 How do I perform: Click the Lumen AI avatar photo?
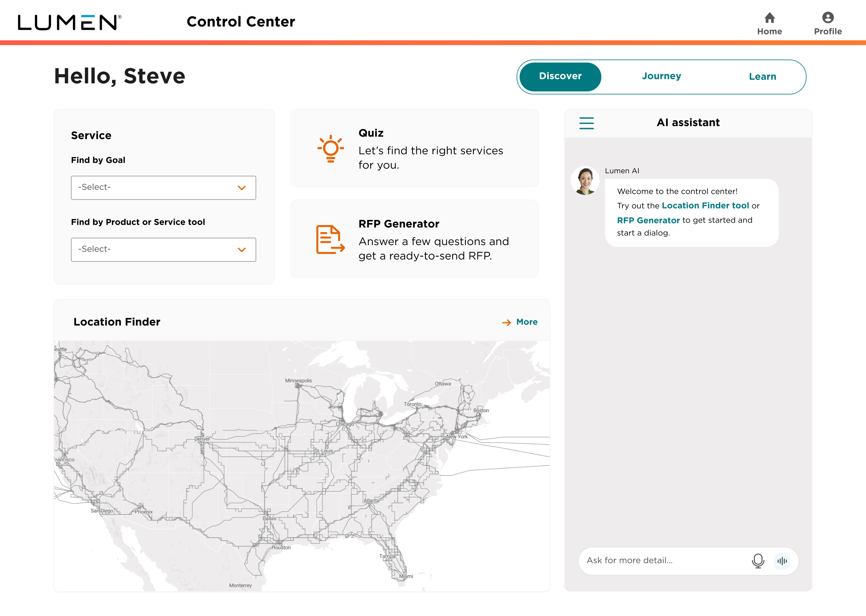coord(585,181)
